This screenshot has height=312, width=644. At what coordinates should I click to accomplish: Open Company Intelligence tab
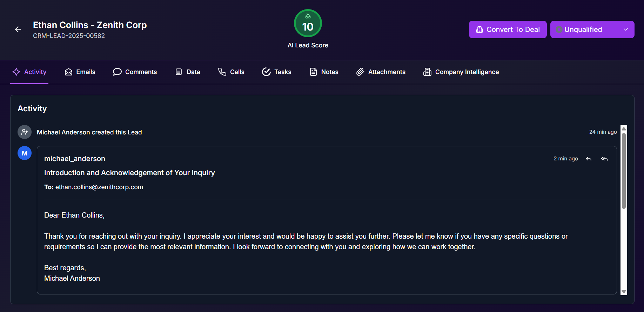pyautogui.click(x=461, y=72)
